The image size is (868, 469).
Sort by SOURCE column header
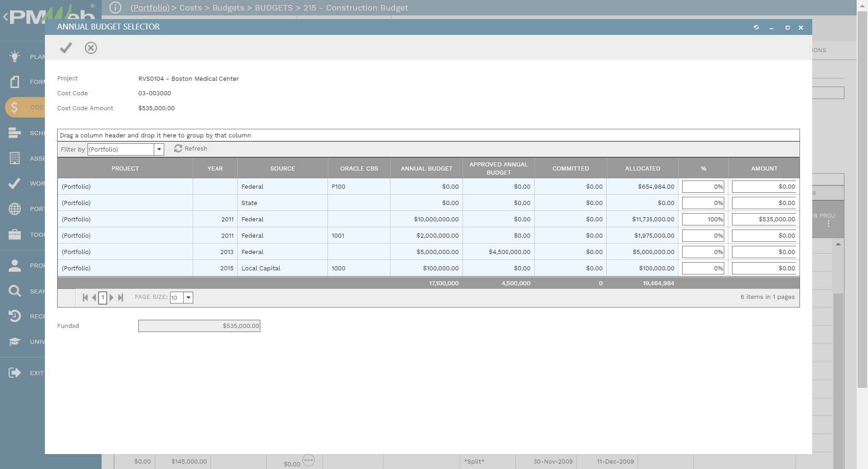(283, 168)
